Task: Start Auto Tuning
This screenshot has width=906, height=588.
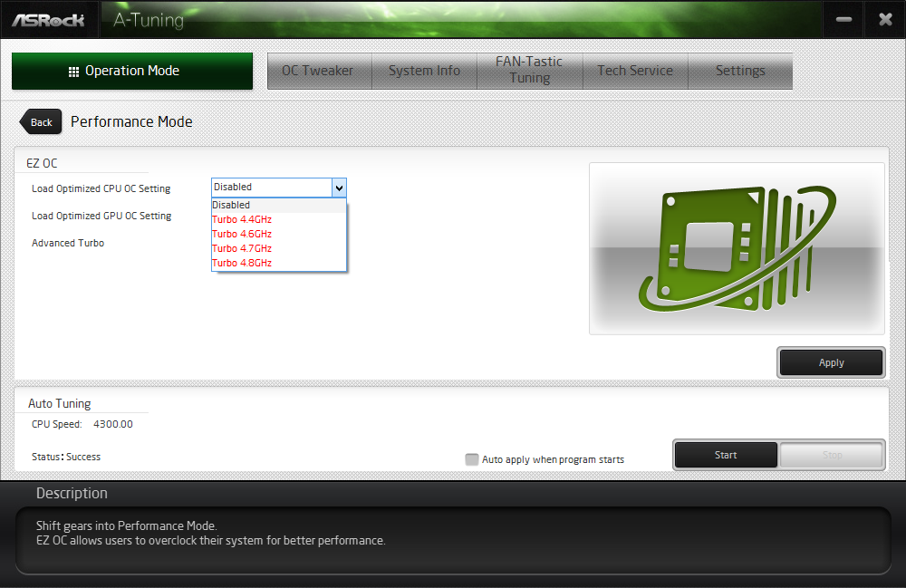Action: click(x=726, y=455)
